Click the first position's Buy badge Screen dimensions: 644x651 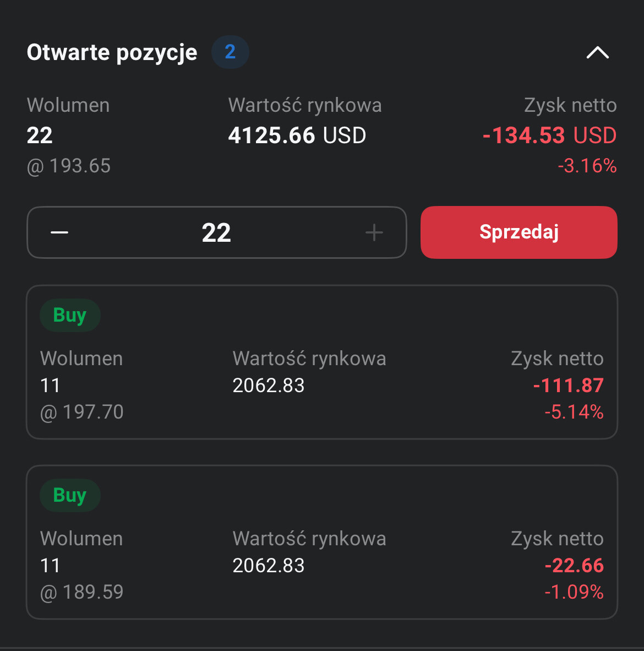click(70, 316)
